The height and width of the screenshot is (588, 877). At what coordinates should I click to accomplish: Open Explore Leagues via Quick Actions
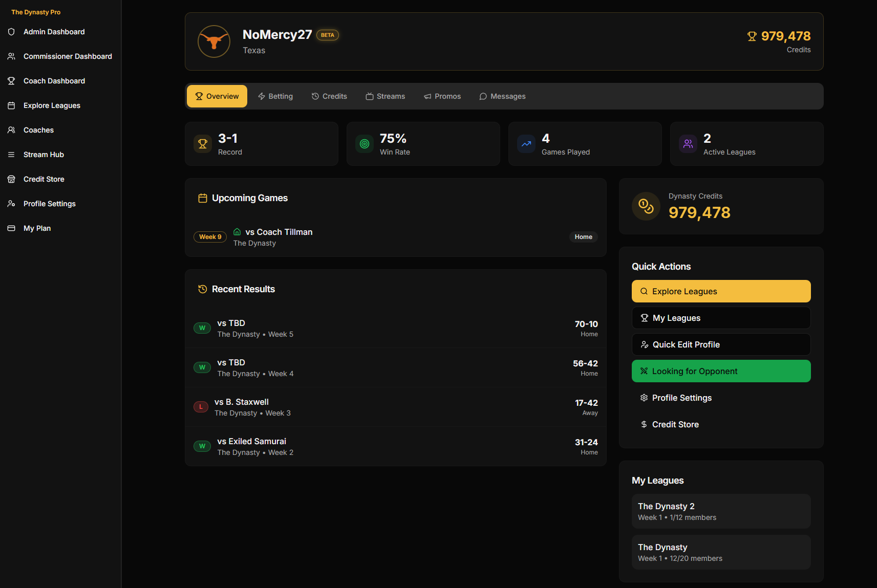[720, 291]
